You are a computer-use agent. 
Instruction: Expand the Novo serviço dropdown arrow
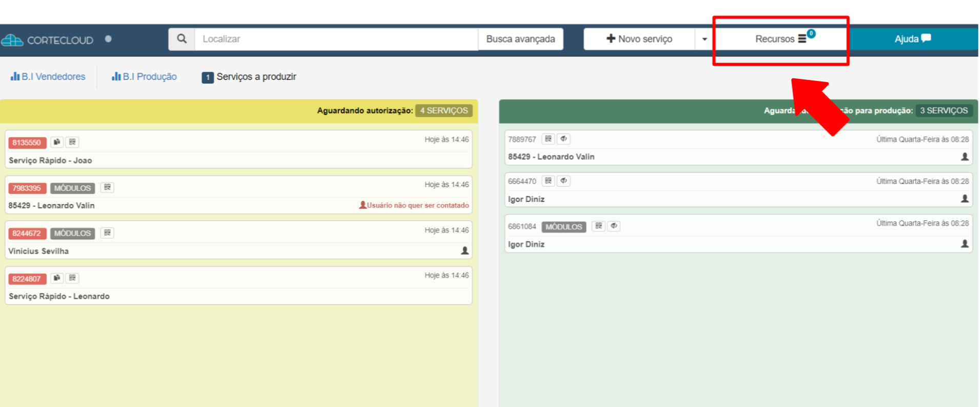(704, 39)
